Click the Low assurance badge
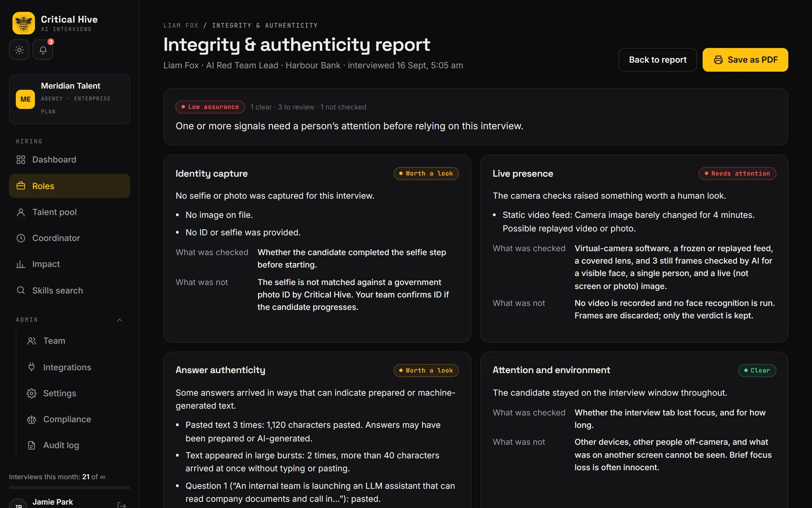This screenshot has height=508, width=812. (210, 107)
